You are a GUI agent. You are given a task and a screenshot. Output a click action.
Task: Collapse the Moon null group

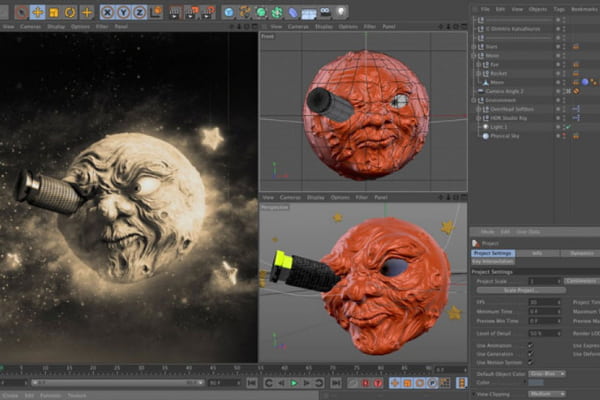pyautogui.click(x=474, y=56)
